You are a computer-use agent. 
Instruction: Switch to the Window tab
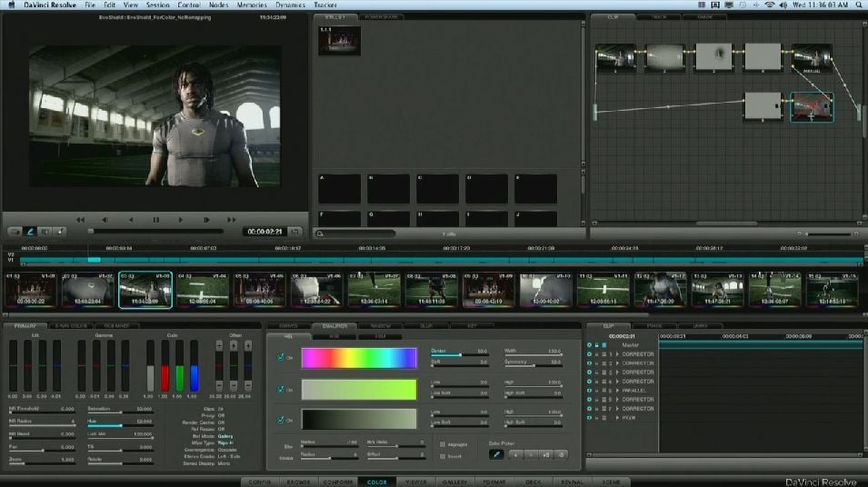coord(380,326)
